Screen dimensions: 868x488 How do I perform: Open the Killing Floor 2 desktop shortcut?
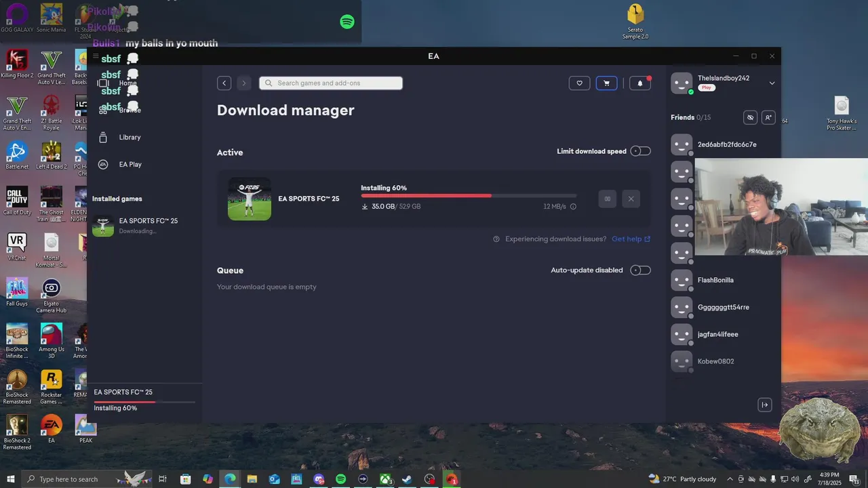click(17, 64)
